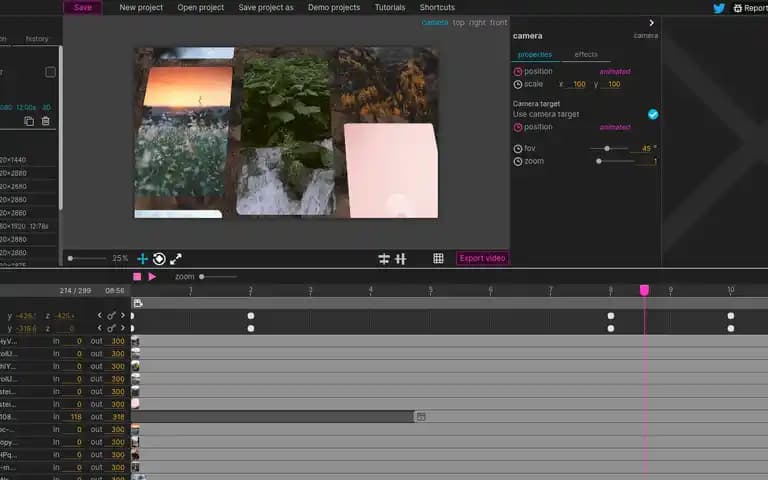Viewport: 768px width, 480px height.
Task: Select the rotate tool below the preview
Action: coord(159,259)
